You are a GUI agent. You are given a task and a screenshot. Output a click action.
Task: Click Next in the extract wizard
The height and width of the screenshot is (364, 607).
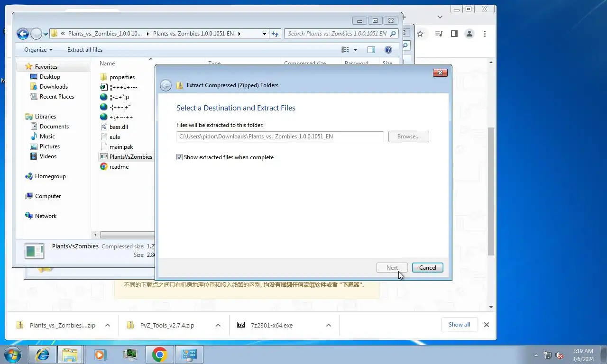pos(392,268)
